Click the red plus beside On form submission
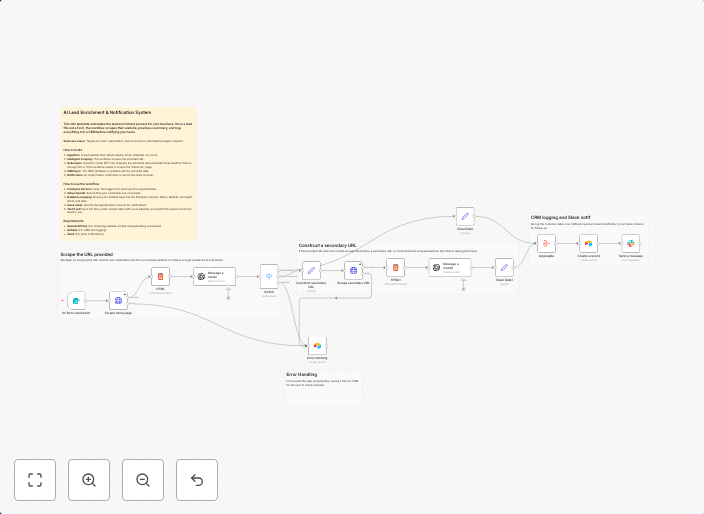The height and width of the screenshot is (514, 704). pos(62,300)
